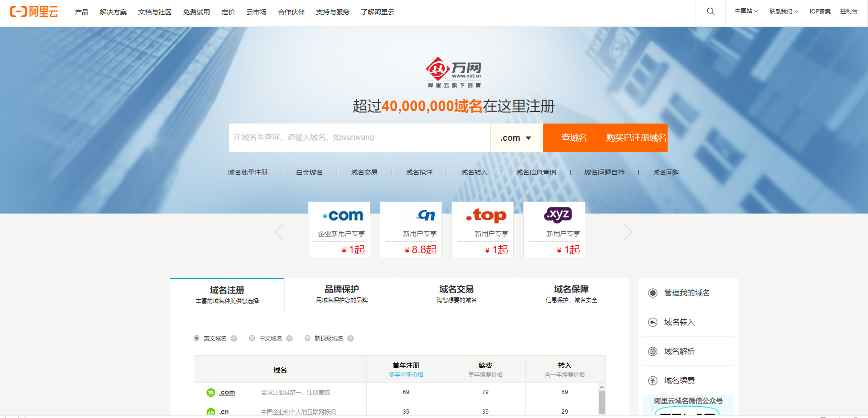Select the 英文域名 radio button
The image size is (868, 418).
tap(197, 338)
